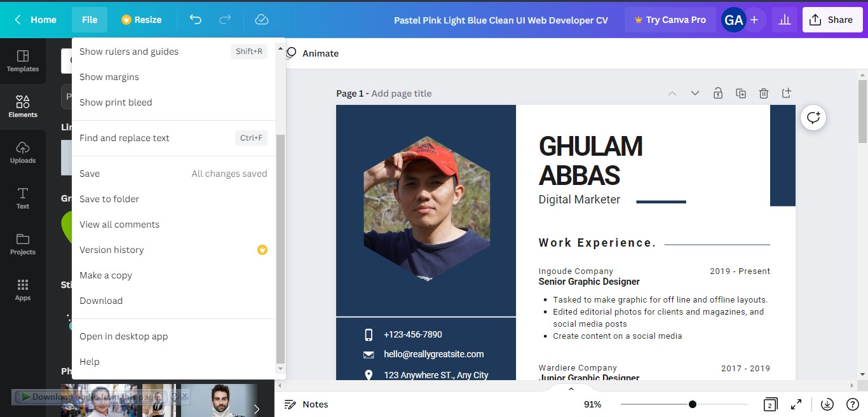The width and height of the screenshot is (868, 417).
Task: Click the undo arrow icon
Action: 195,20
